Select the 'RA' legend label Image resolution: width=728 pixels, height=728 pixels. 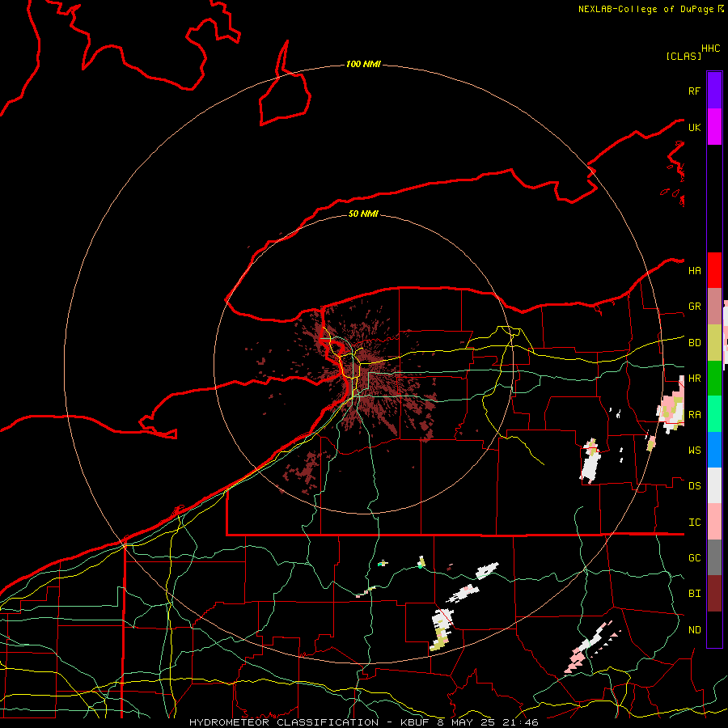[694, 415]
